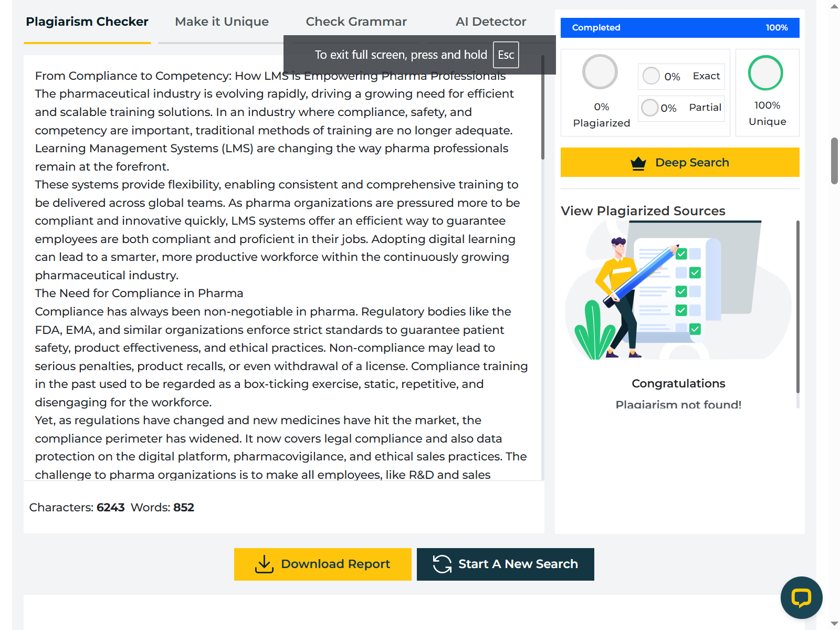840x630 pixels.
Task: Click the Plagiarism not found! message
Action: 678,404
